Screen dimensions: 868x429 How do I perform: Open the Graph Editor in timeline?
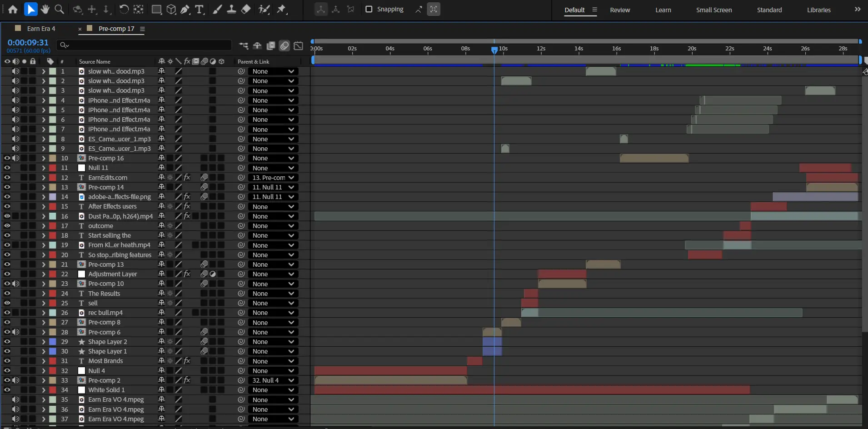pyautogui.click(x=298, y=45)
